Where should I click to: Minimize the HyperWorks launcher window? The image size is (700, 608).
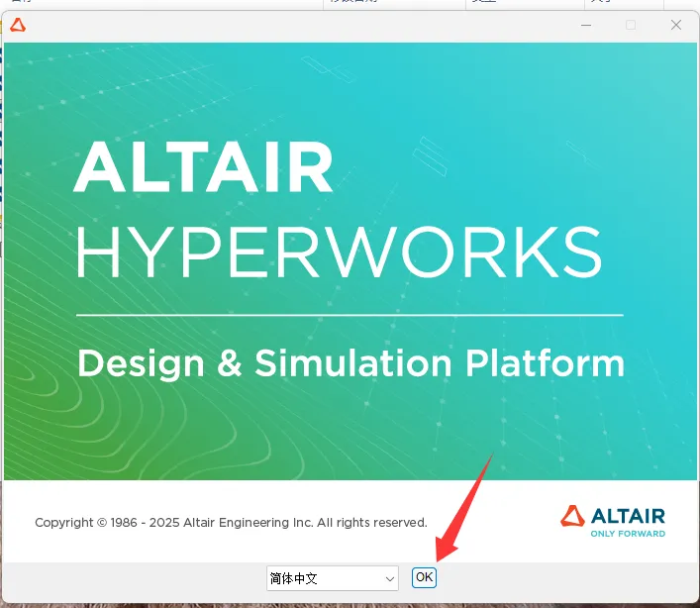point(586,25)
